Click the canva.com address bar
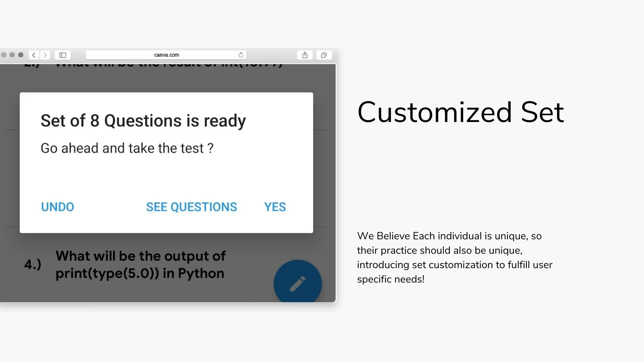 [x=166, y=55]
